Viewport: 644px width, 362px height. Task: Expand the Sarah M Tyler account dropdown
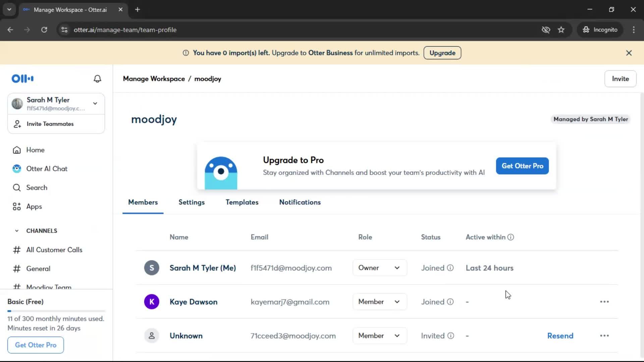[x=95, y=104]
